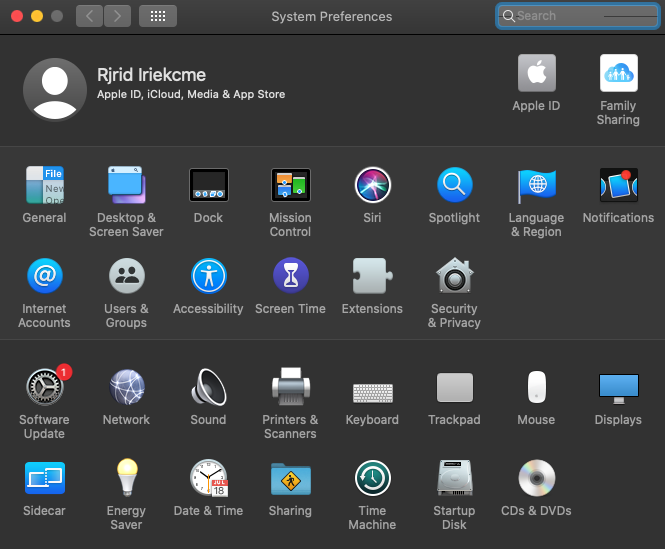This screenshot has width=665, height=549.
Task: Click the Show All grid button
Action: tap(158, 16)
